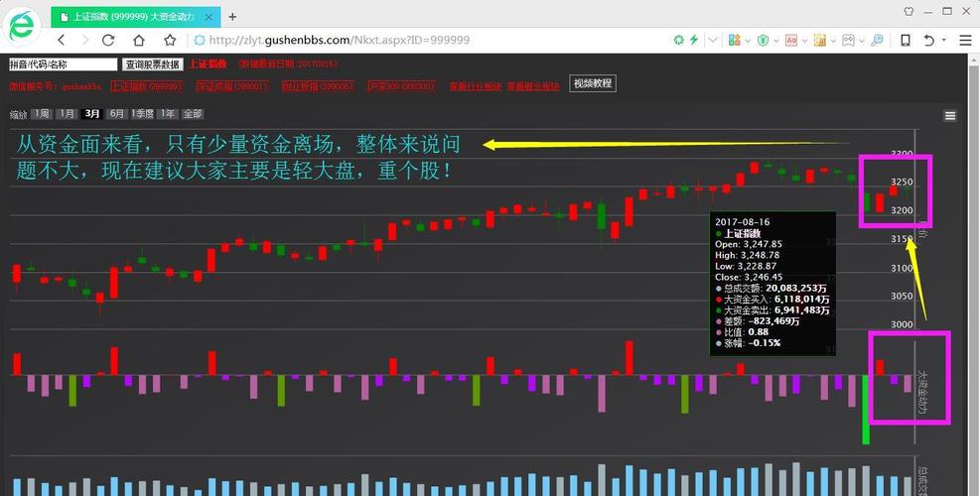Screen dimensions: 980x496
Task: Click the undo closed tab arrow
Action: (929, 40)
